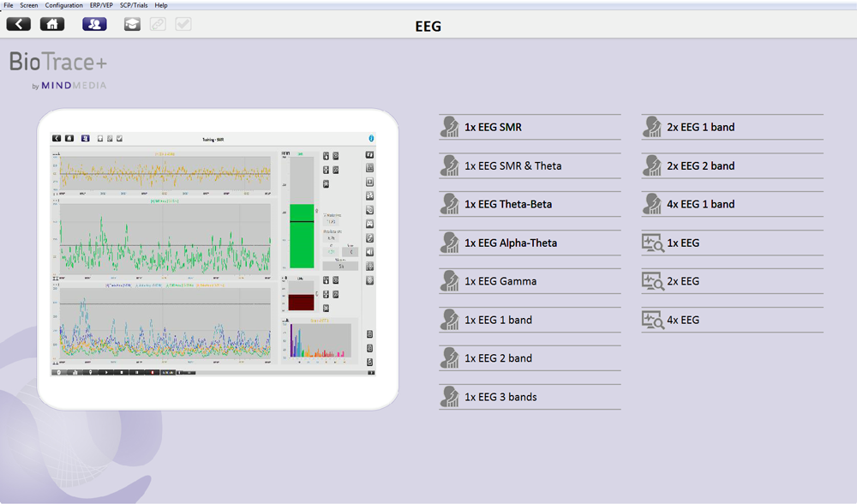The height and width of the screenshot is (504, 857).
Task: Click the icon beside 1x EEG Theta-Beta
Action: pos(450,204)
